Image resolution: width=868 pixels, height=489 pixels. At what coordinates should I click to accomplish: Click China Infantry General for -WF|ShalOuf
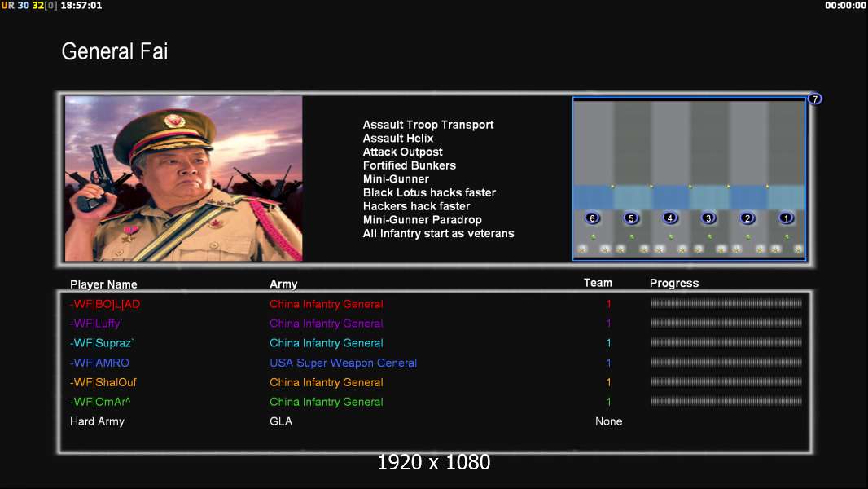[326, 382]
